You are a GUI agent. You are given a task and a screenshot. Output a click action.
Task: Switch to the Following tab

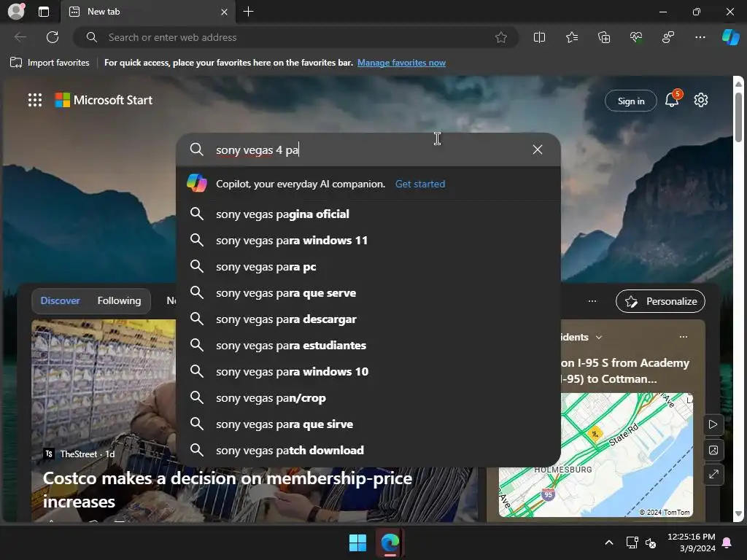(119, 300)
